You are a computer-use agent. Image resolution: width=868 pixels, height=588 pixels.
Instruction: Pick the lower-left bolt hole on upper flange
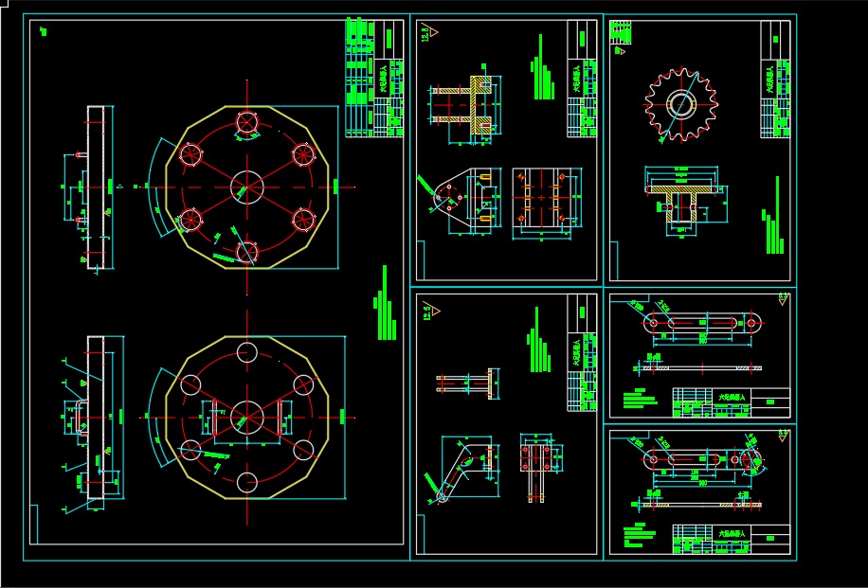coord(190,220)
